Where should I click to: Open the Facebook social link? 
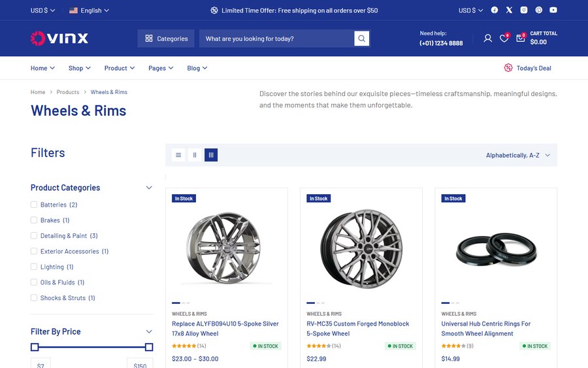pos(495,10)
